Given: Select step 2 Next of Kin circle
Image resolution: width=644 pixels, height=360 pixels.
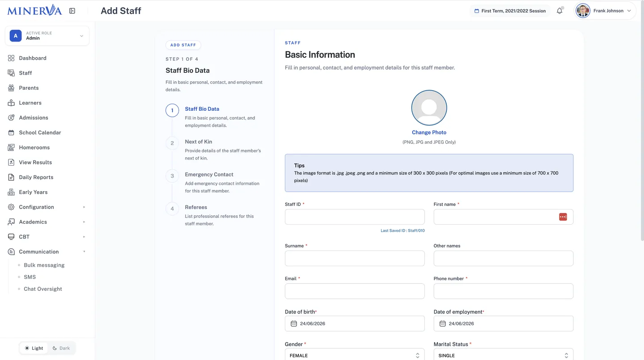Looking at the screenshot, I should tap(172, 143).
